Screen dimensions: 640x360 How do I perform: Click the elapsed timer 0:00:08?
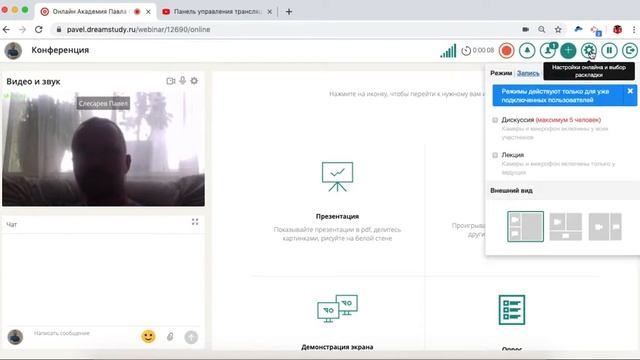(478, 51)
